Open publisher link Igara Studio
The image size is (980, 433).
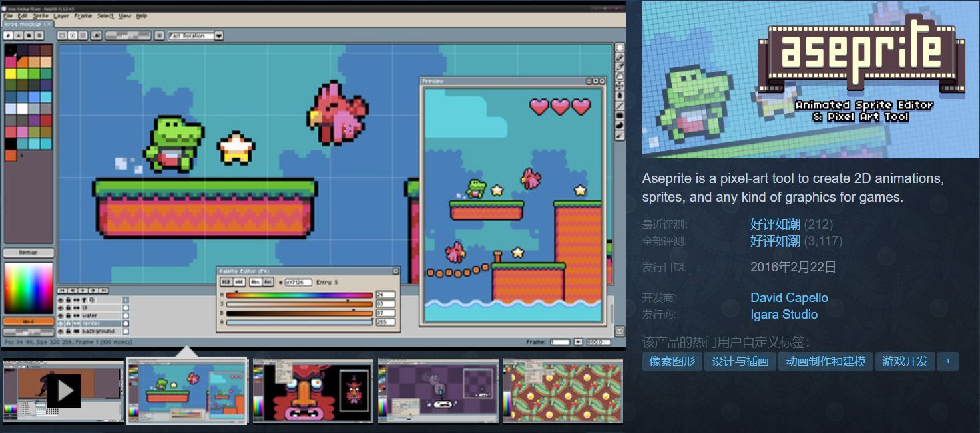(784, 314)
